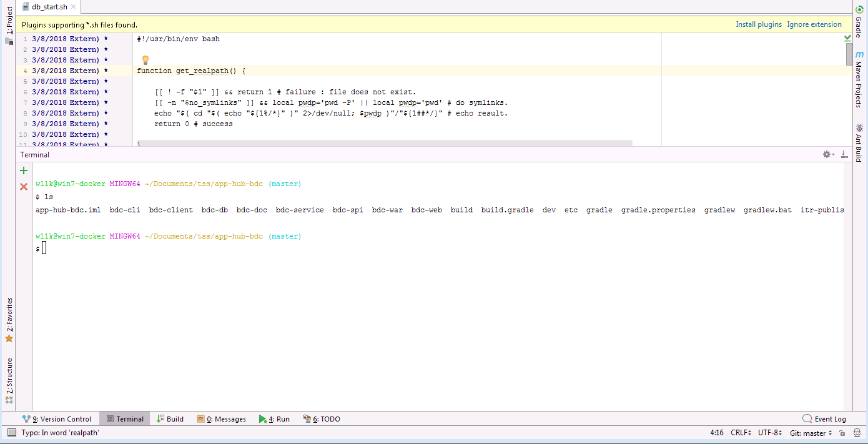
Task: Add a new terminal session with plus icon
Action: tap(24, 170)
